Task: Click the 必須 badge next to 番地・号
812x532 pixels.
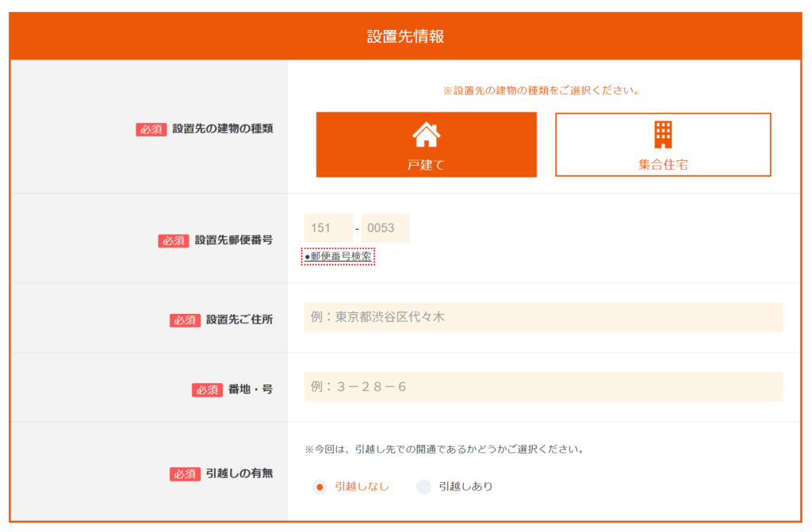Action: pyautogui.click(x=207, y=389)
